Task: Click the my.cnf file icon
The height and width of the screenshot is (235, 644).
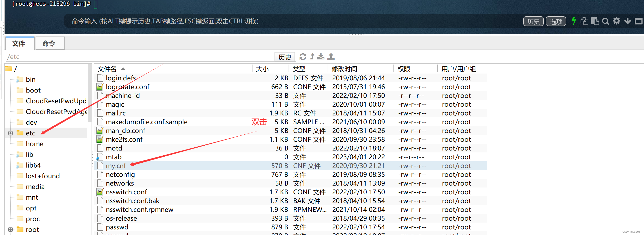Action: (x=100, y=166)
